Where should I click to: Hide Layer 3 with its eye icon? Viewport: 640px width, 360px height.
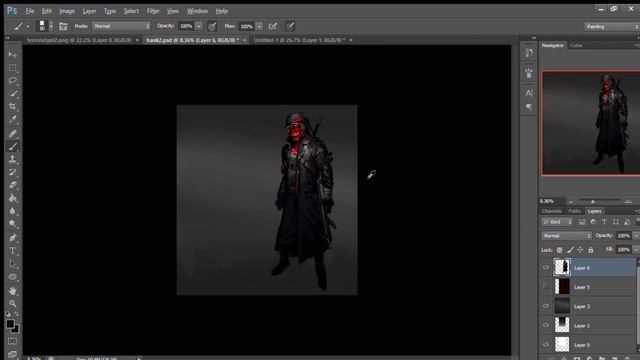(x=546, y=306)
